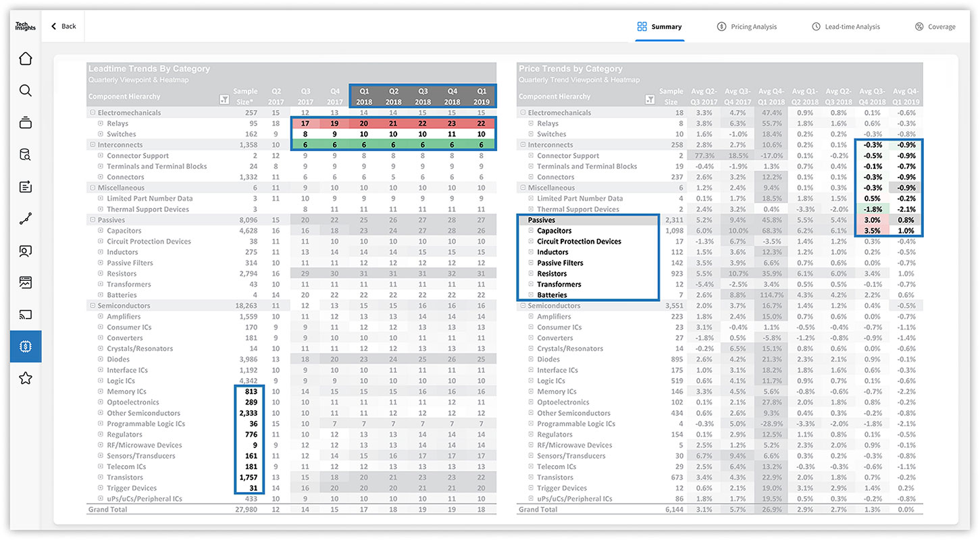Viewport: 980px width, 540px height.
Task: Click the Avg Q4-Q1 2019 column header
Action: point(904,96)
